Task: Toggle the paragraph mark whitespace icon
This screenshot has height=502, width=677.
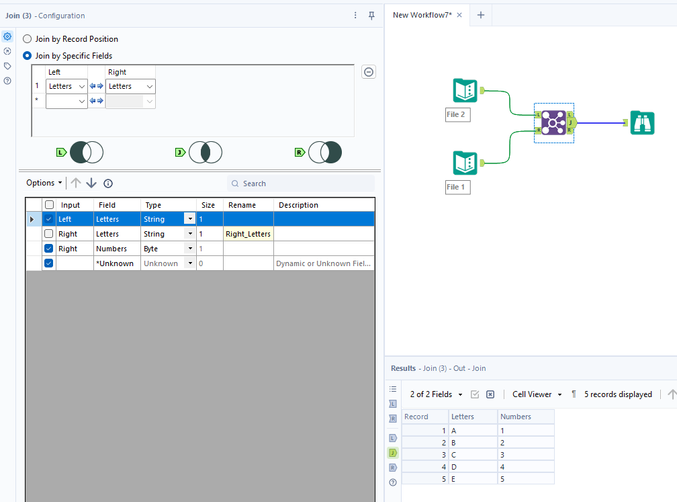Action: pos(573,394)
